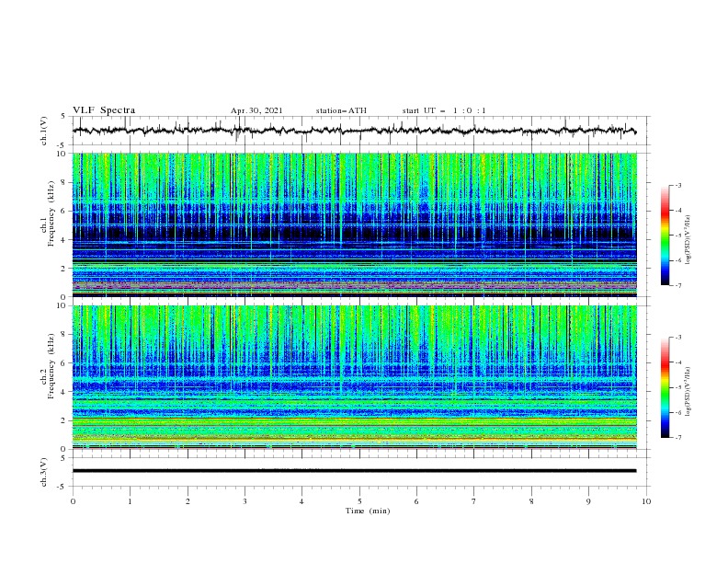Screen dimensions: 728x563
Task: Click the "3" minute tick label on the time axis
Action: 245,501
